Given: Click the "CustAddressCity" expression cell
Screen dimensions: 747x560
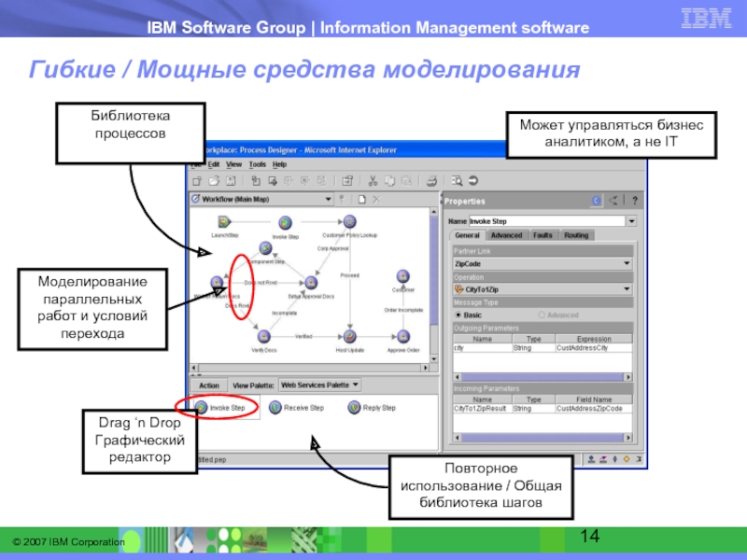Looking at the screenshot, I should [594, 348].
